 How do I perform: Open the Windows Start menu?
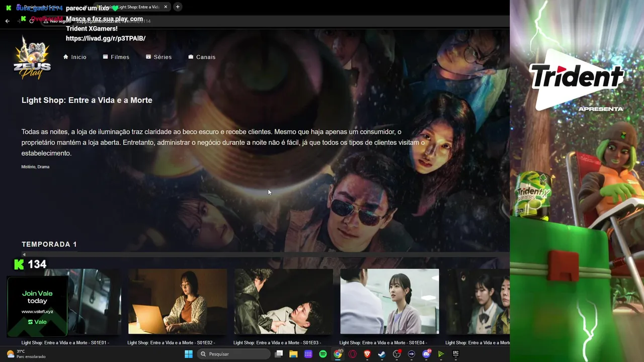tap(189, 354)
